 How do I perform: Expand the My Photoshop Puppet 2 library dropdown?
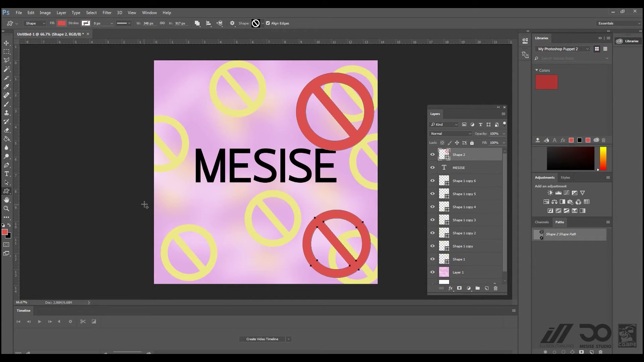point(563,49)
